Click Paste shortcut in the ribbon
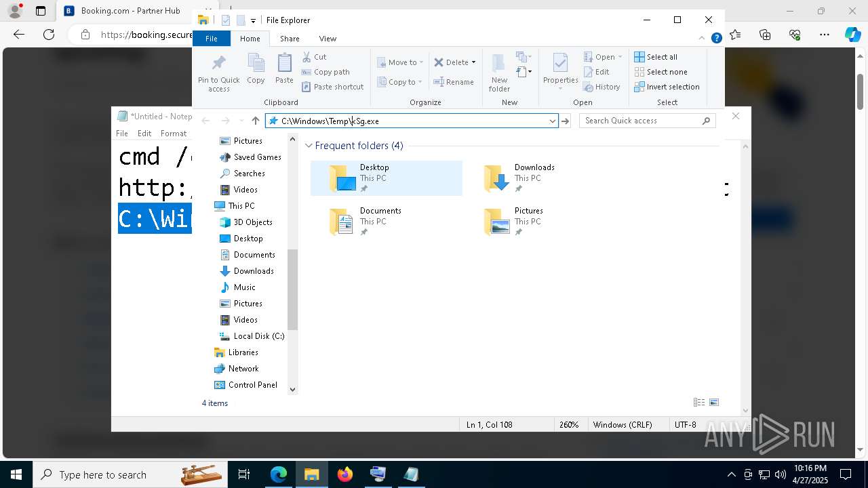 (x=332, y=87)
